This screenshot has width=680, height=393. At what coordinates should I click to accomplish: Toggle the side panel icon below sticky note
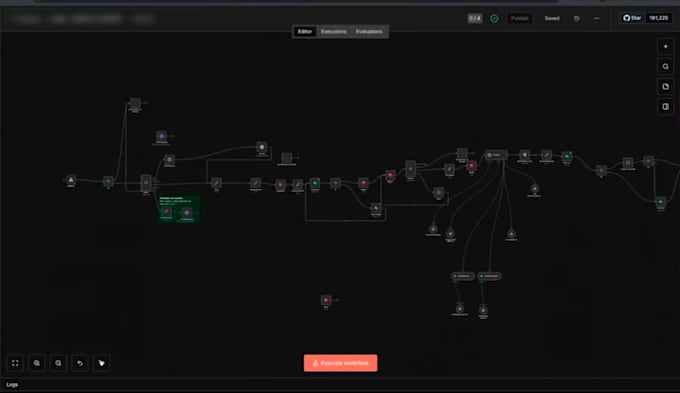click(665, 106)
